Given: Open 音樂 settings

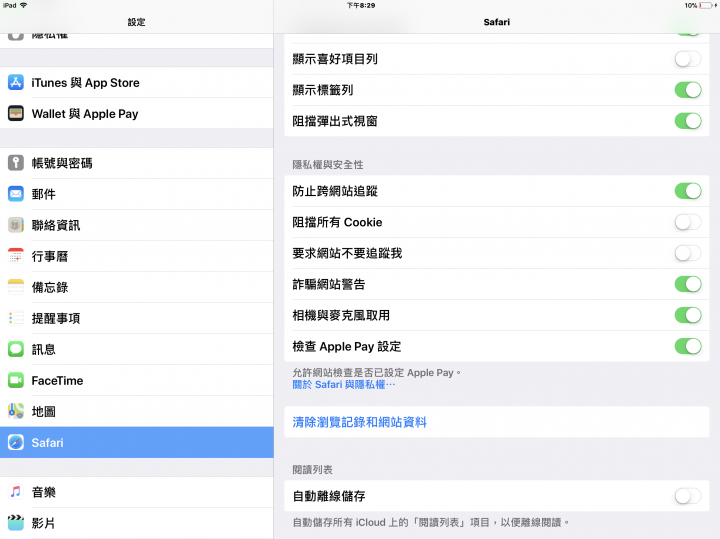Looking at the screenshot, I should [137, 492].
